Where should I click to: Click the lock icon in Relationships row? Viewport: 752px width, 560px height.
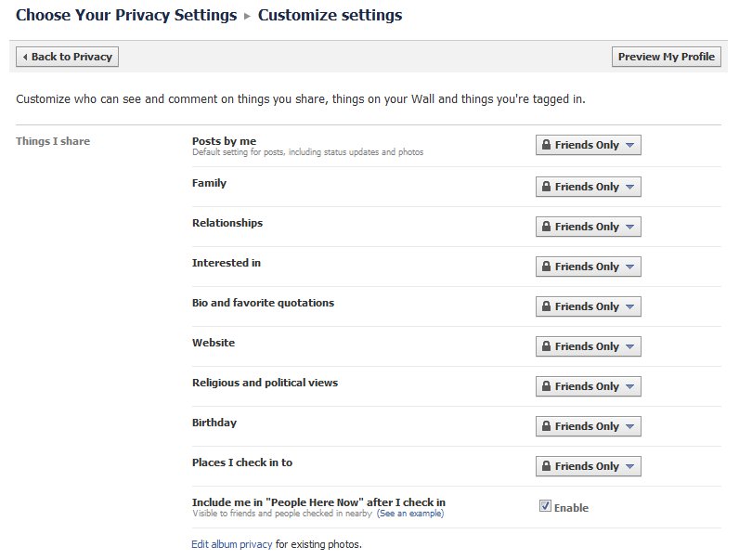tap(546, 226)
